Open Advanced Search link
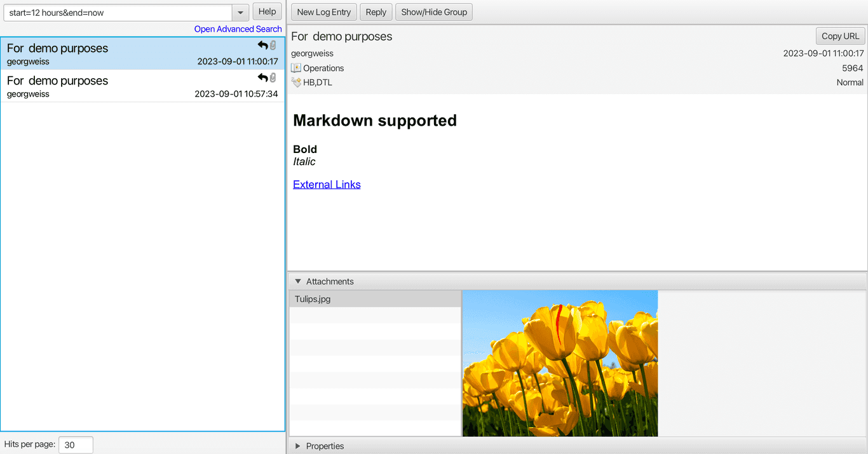Screen dimensions: 868x454 tap(238, 29)
